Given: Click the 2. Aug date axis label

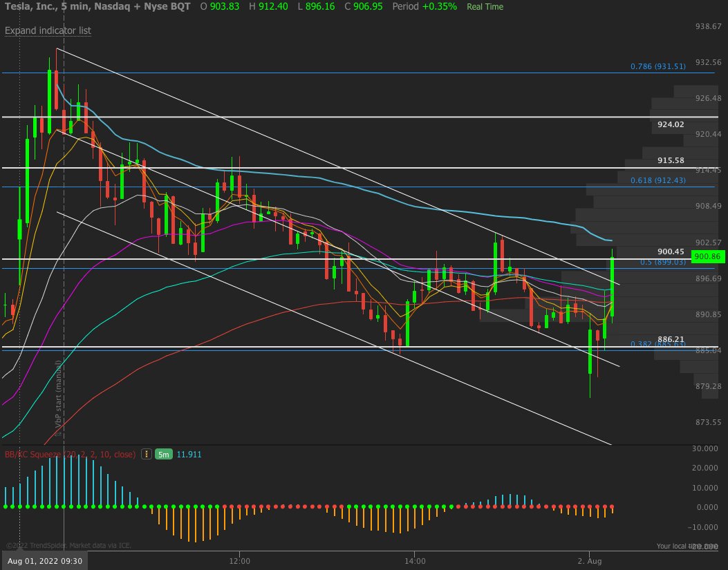Looking at the screenshot, I should pyautogui.click(x=590, y=561).
